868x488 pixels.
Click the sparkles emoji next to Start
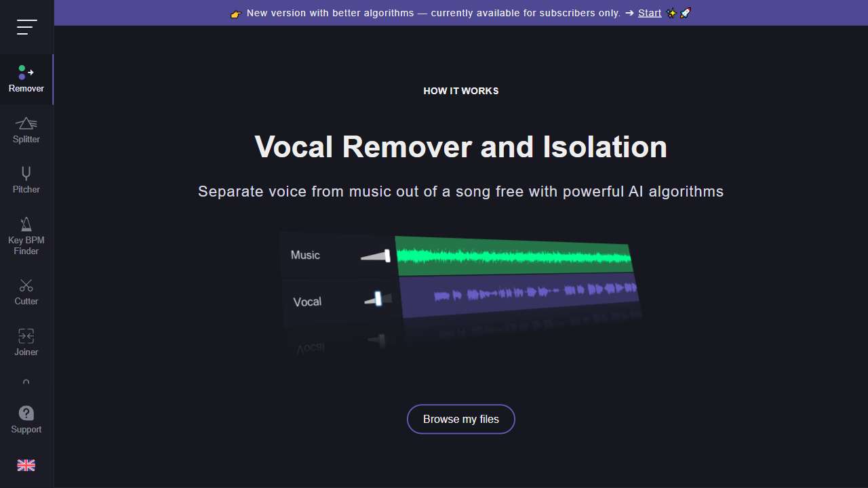671,12
